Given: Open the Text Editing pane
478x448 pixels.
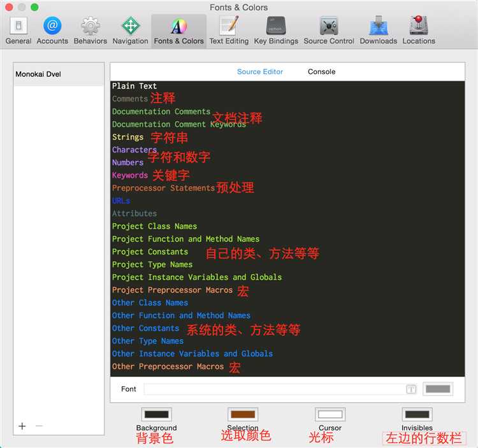Looking at the screenshot, I should (229, 31).
